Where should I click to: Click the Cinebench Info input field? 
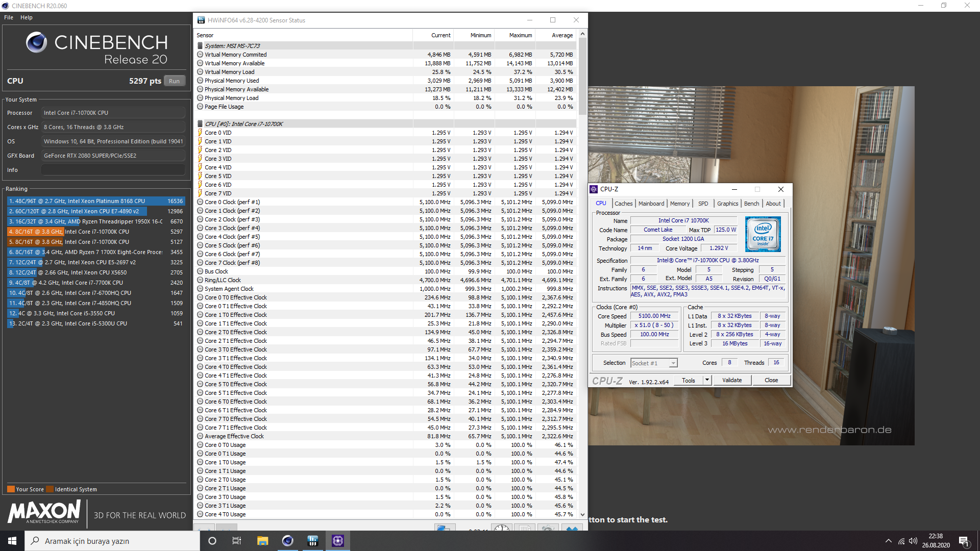tap(113, 170)
